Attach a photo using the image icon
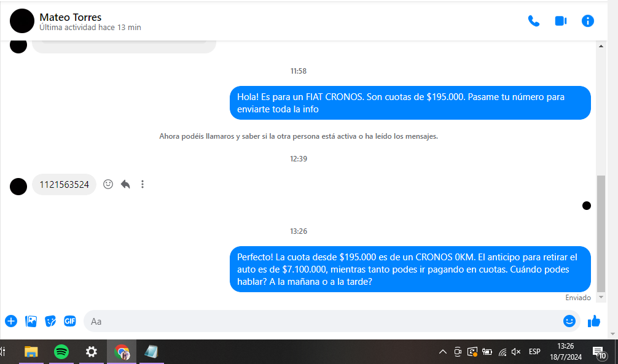 coord(31,321)
